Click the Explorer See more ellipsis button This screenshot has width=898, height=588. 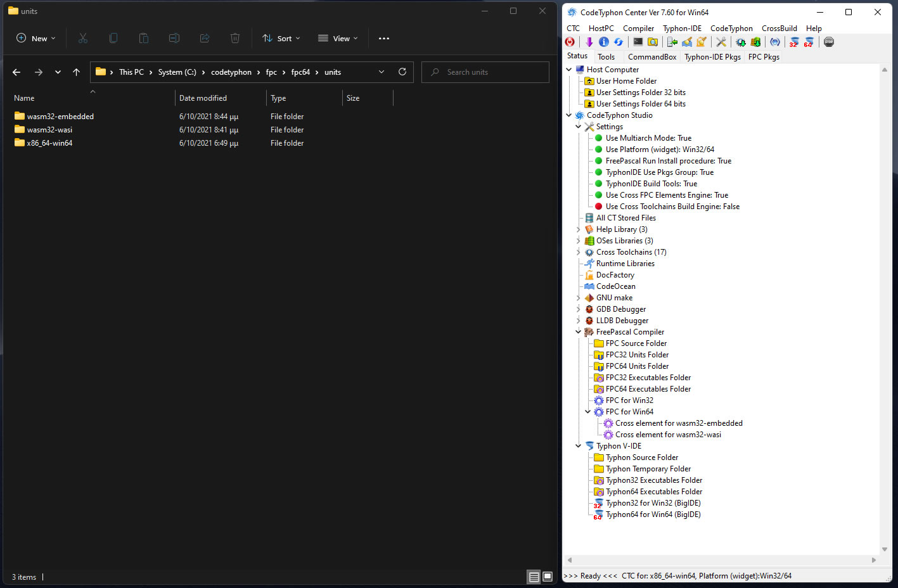click(384, 38)
